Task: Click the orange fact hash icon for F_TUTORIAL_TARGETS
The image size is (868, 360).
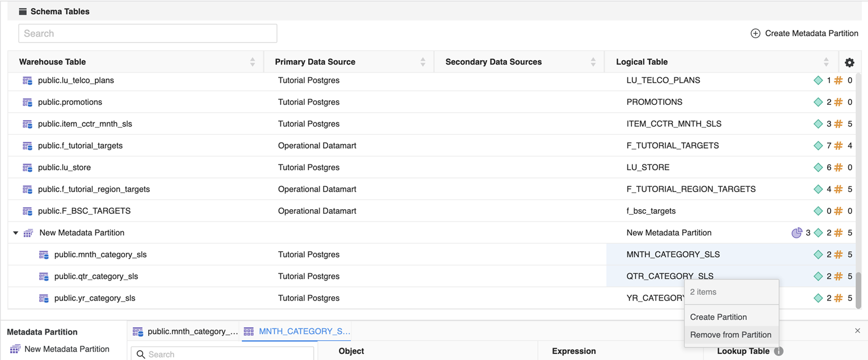Action: pos(838,146)
